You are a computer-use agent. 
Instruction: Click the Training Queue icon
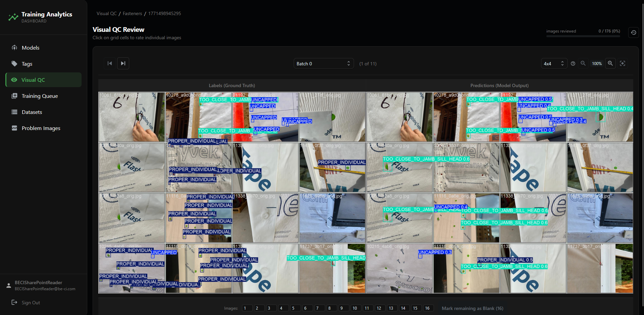(14, 96)
